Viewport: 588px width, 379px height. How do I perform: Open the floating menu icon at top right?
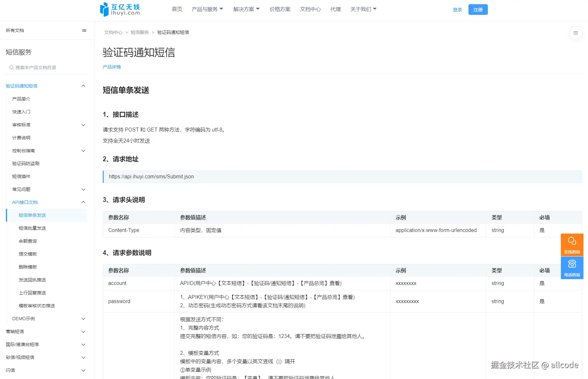[x=575, y=33]
